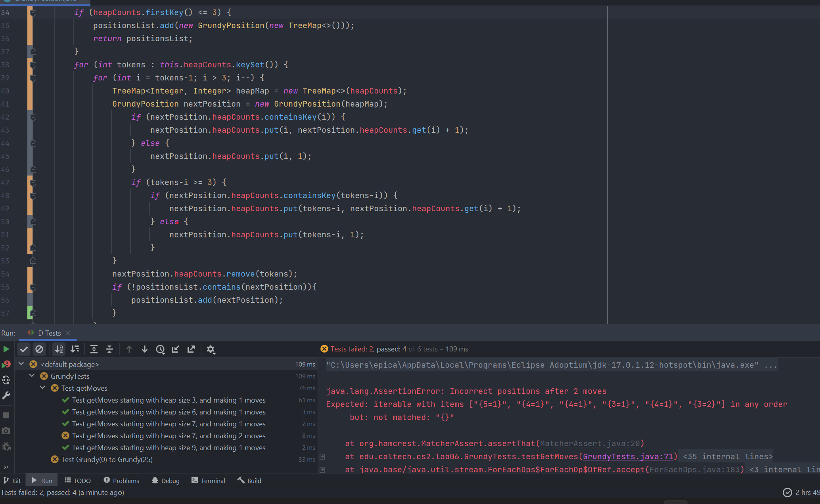Viewport: 820px width, 504px height.
Task: Open MatcherAssert.java:20 link
Action: pyautogui.click(x=590, y=443)
